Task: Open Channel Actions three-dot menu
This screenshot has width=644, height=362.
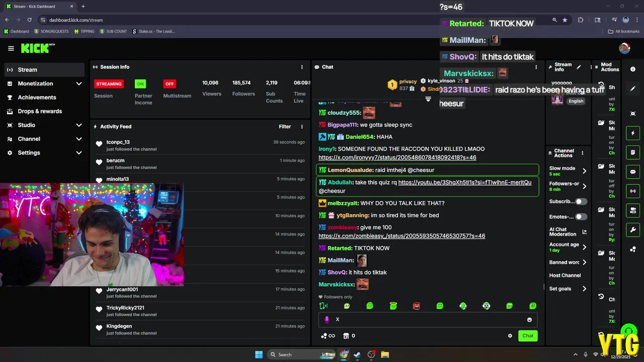Action: coord(583,153)
